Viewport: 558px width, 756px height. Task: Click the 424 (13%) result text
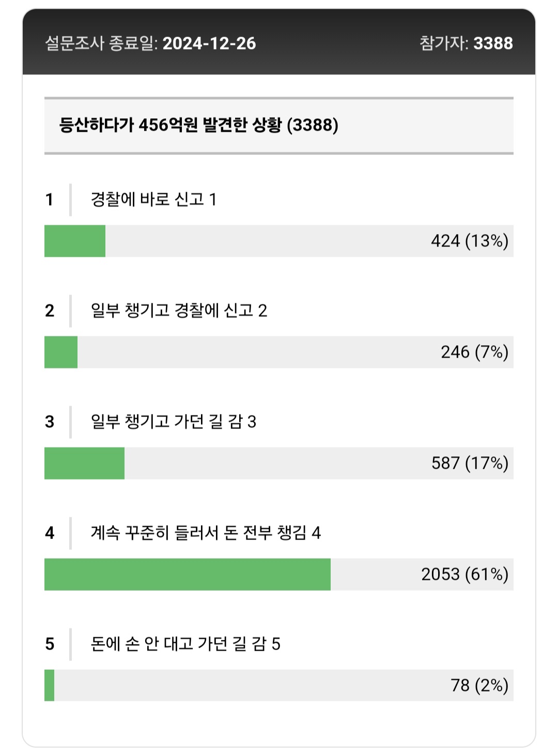click(470, 241)
